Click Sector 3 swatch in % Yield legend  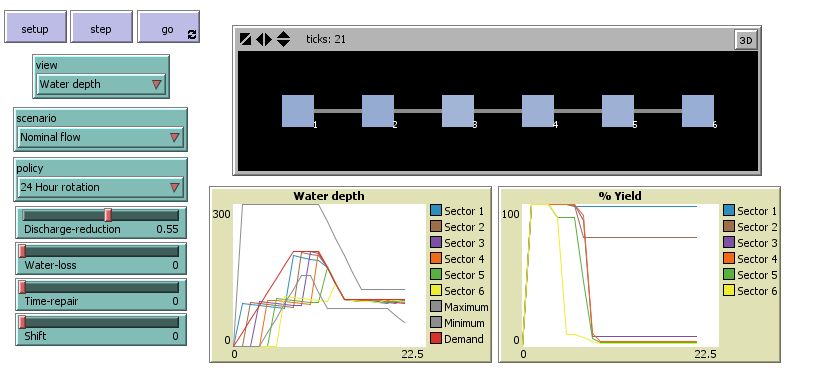click(x=729, y=243)
